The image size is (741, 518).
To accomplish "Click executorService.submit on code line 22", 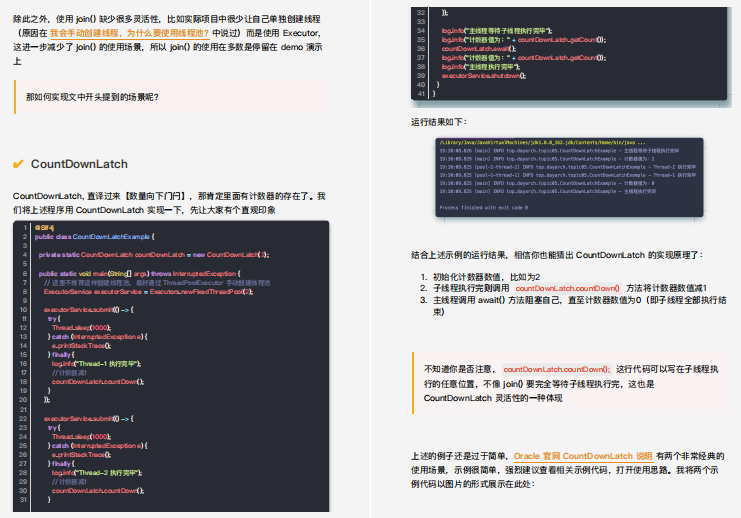I will click(88, 419).
